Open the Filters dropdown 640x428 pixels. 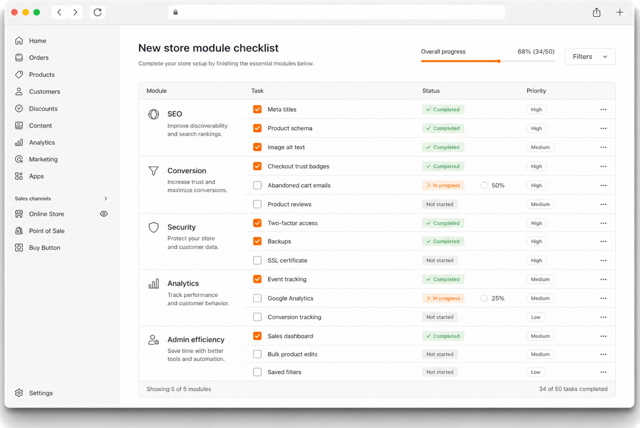pyautogui.click(x=590, y=57)
